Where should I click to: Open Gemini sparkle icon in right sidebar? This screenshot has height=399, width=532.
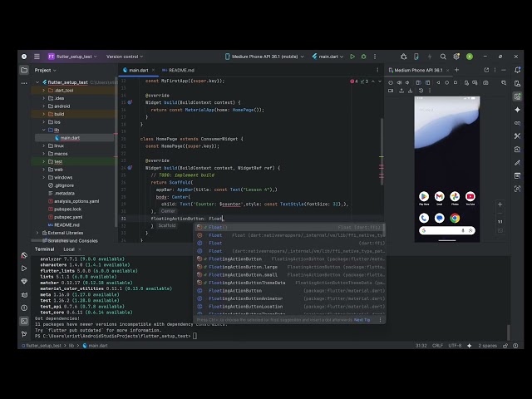coord(517,110)
